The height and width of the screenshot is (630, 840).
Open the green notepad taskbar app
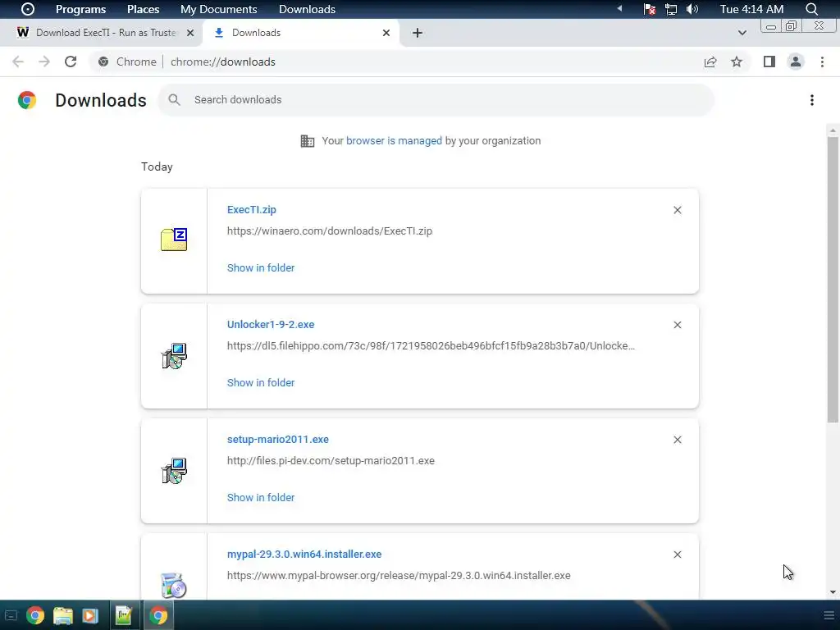(123, 615)
